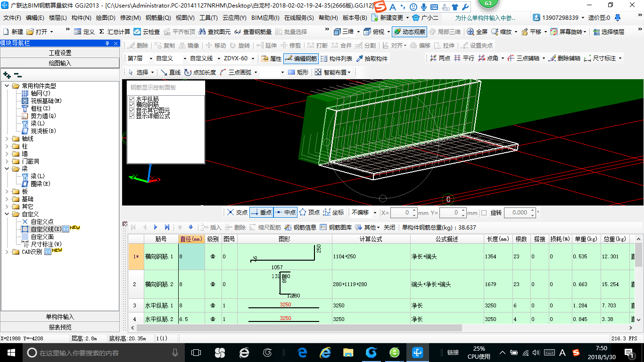Click the 新建 (New) toolbar icon
The height and width of the screenshot is (362, 644).
pos(13,32)
